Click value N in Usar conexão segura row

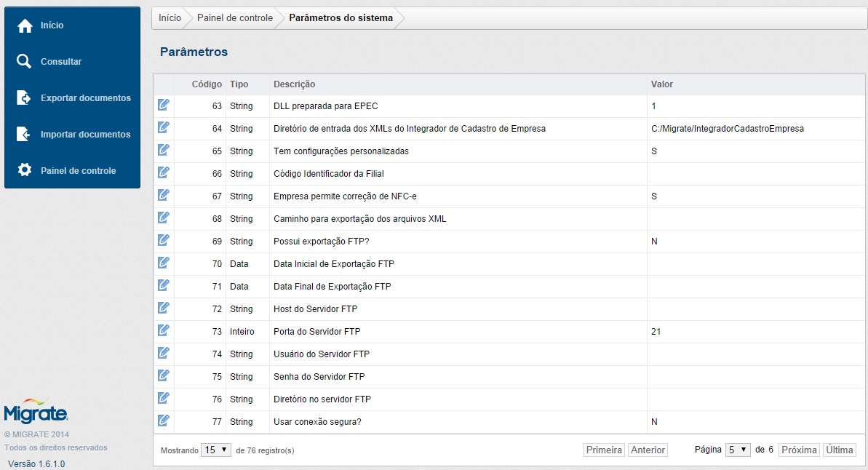pyautogui.click(x=654, y=422)
